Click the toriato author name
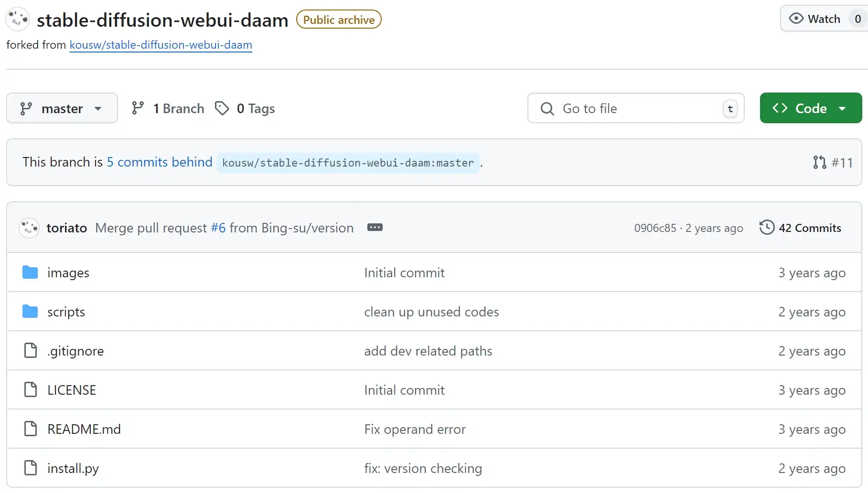This screenshot has height=493, width=868. tap(66, 228)
